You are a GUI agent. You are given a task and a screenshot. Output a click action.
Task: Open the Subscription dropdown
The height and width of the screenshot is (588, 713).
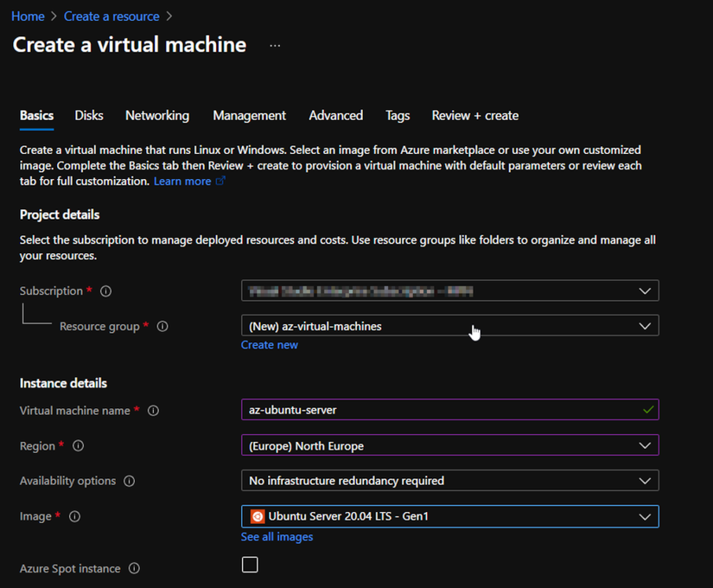point(449,291)
